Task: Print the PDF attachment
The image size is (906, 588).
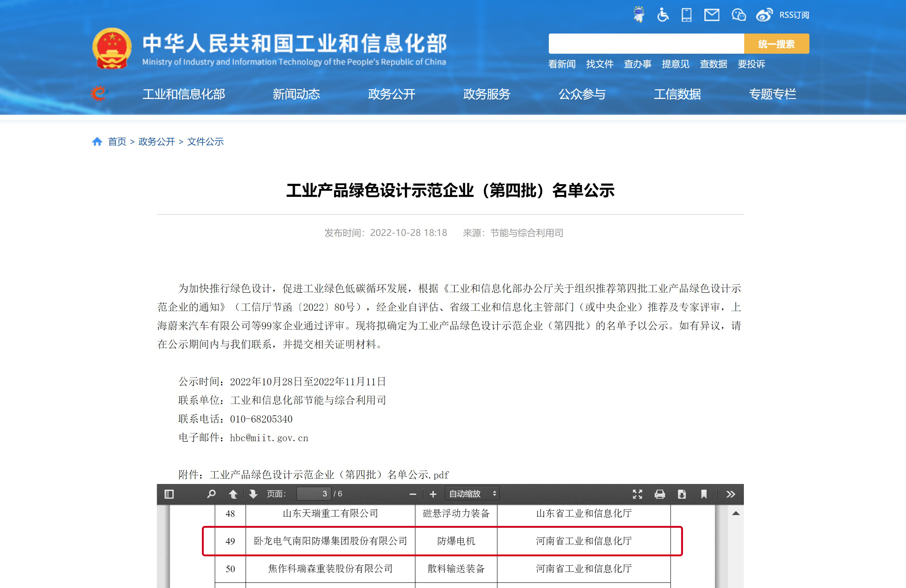Action: tap(660, 494)
